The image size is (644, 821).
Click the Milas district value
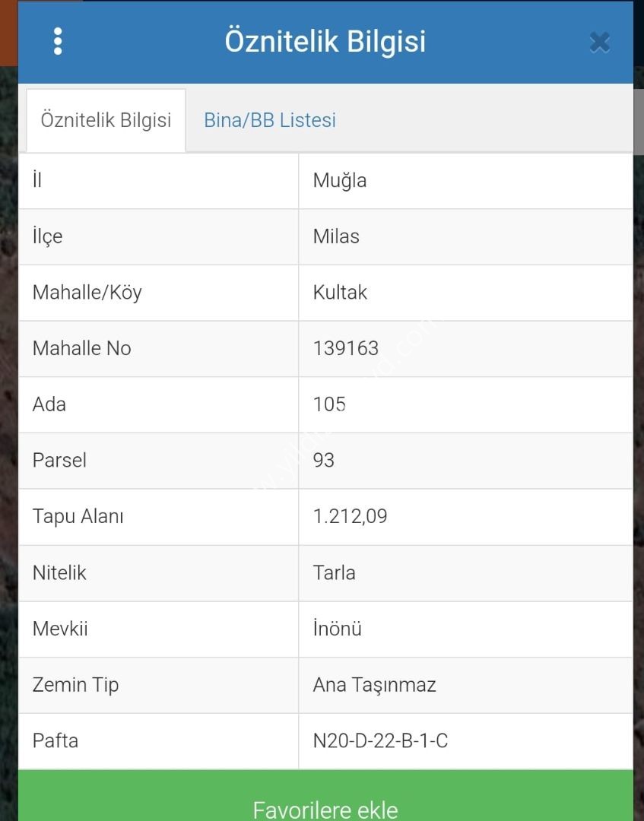pos(336,236)
